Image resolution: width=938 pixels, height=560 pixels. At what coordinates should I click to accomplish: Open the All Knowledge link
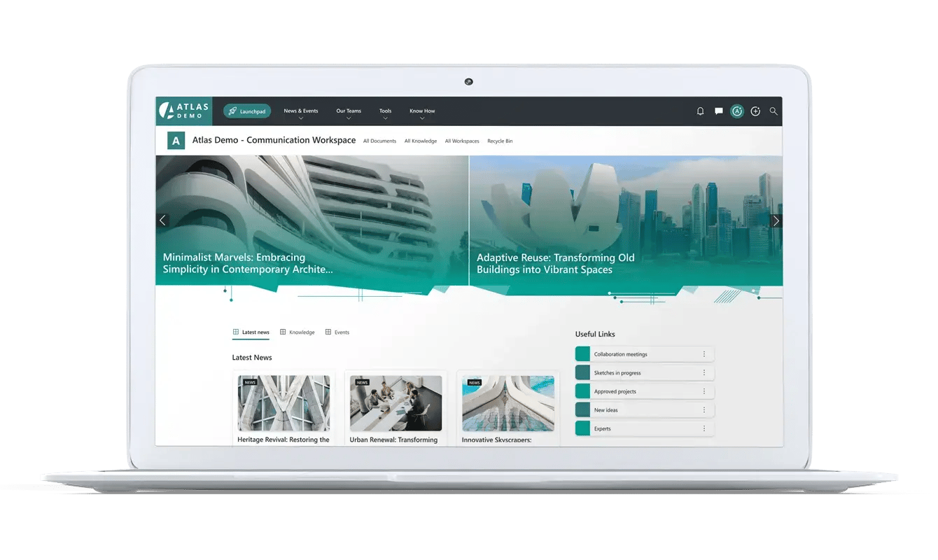[421, 141]
